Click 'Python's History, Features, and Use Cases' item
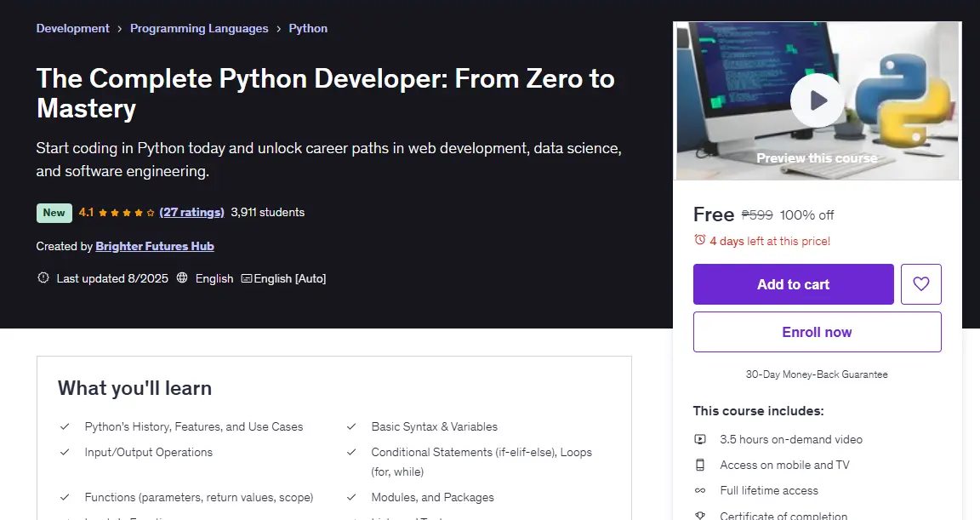 194,427
